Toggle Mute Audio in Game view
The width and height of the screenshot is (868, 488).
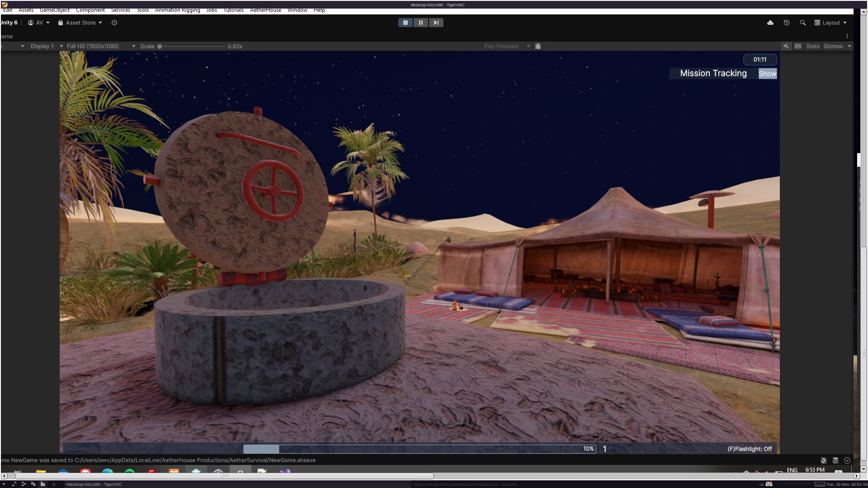(x=787, y=46)
